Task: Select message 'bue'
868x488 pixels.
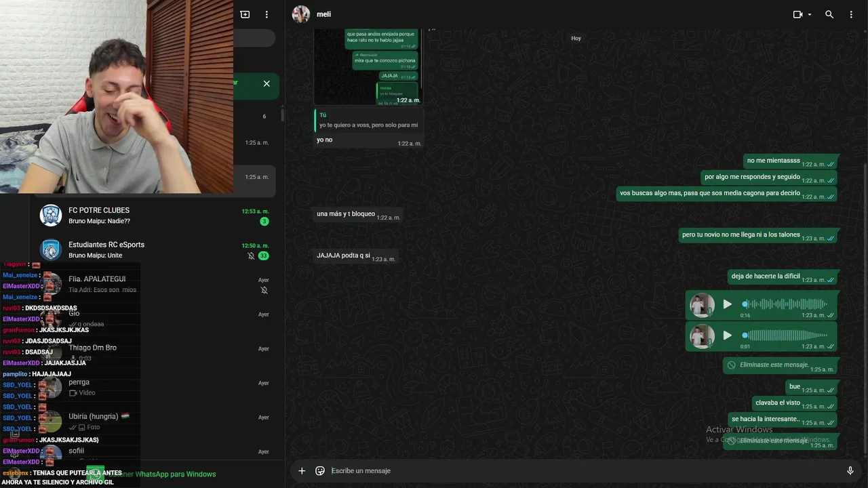Action: [812, 387]
